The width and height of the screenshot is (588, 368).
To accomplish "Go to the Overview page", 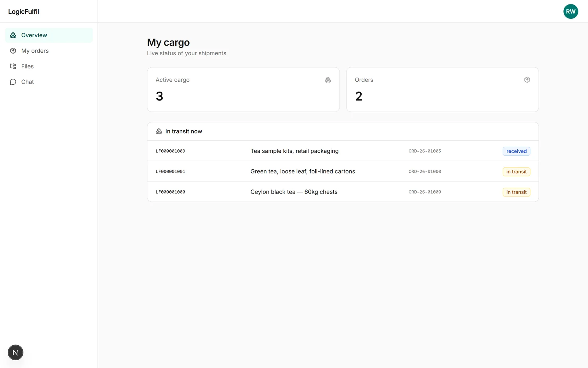I will 49,35.
